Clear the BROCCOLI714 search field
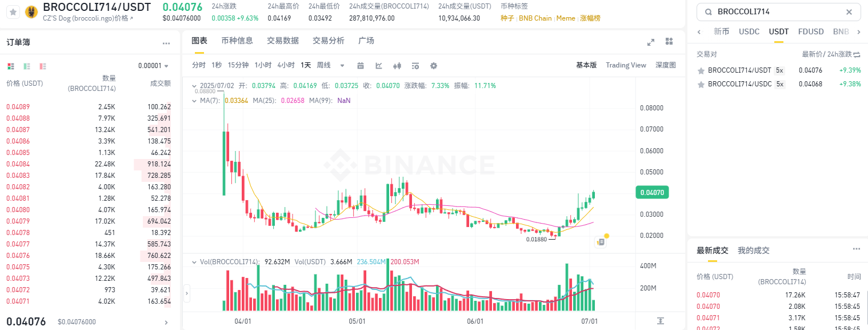The image size is (868, 330). pos(849,11)
